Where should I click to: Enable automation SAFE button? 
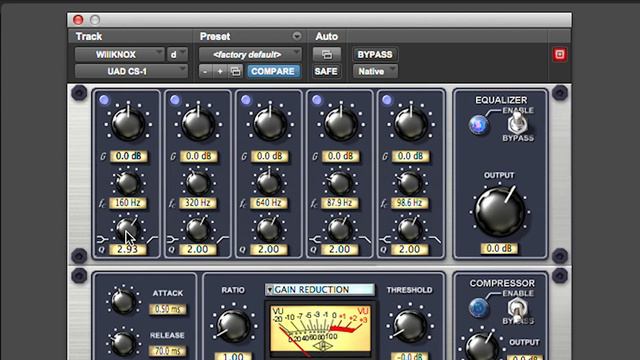click(x=326, y=71)
